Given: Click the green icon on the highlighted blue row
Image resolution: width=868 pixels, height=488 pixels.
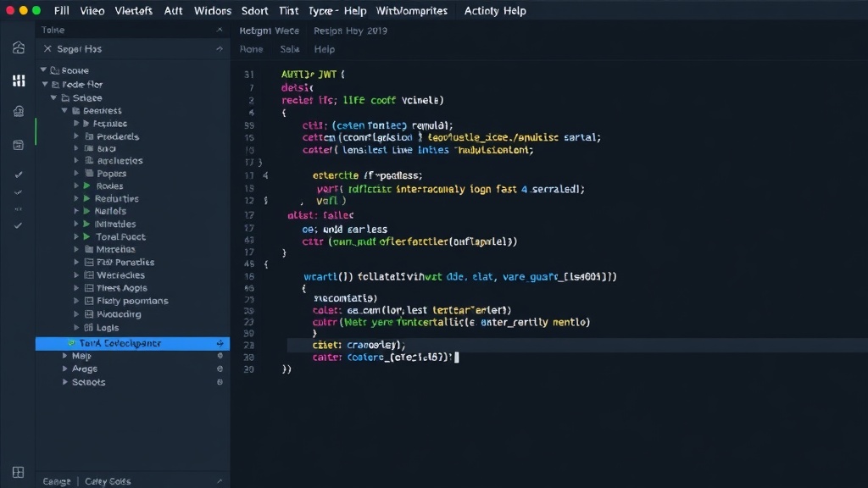Looking at the screenshot, I should tap(71, 343).
